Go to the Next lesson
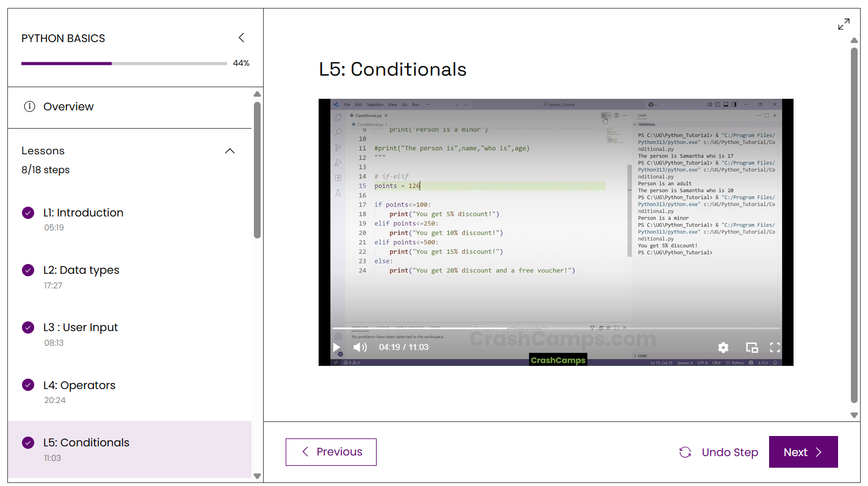The image size is (868, 486). pos(803,452)
